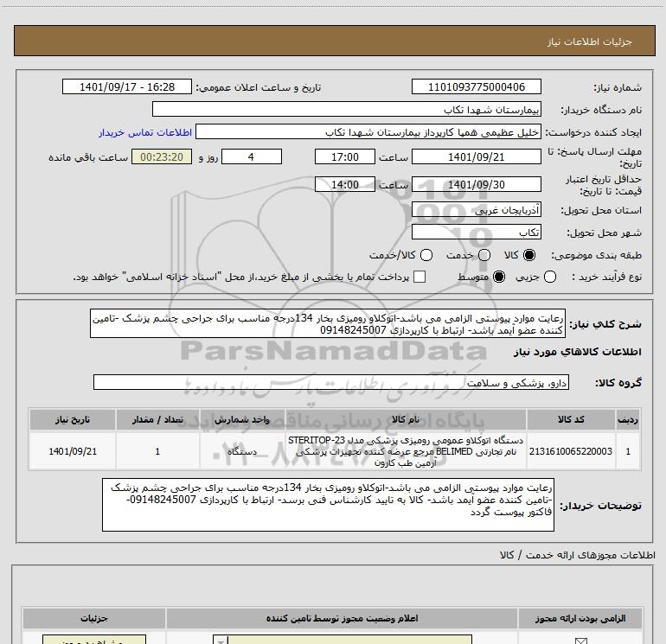Click the الزامی بودن ارائه مجوز column header
Screen dimensions: 666x644
coord(580,619)
